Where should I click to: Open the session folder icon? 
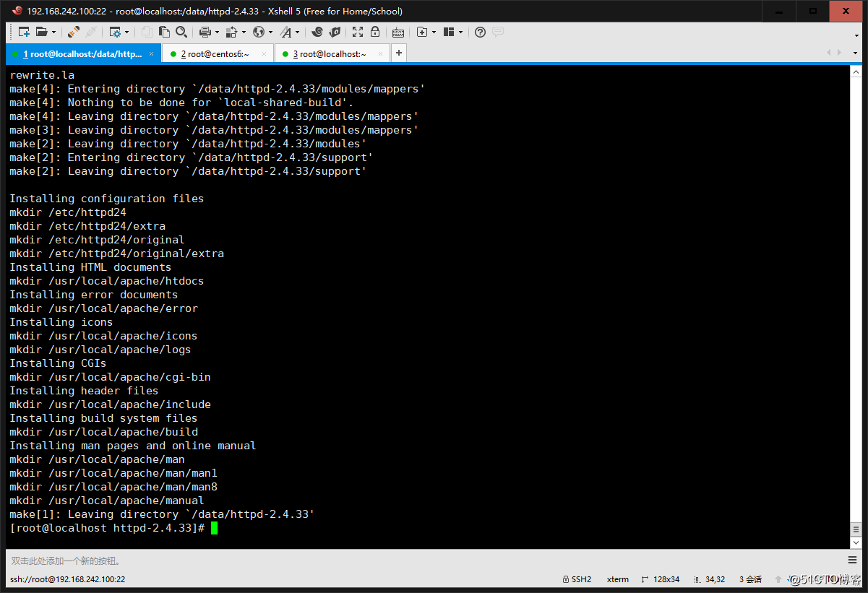[x=41, y=32]
